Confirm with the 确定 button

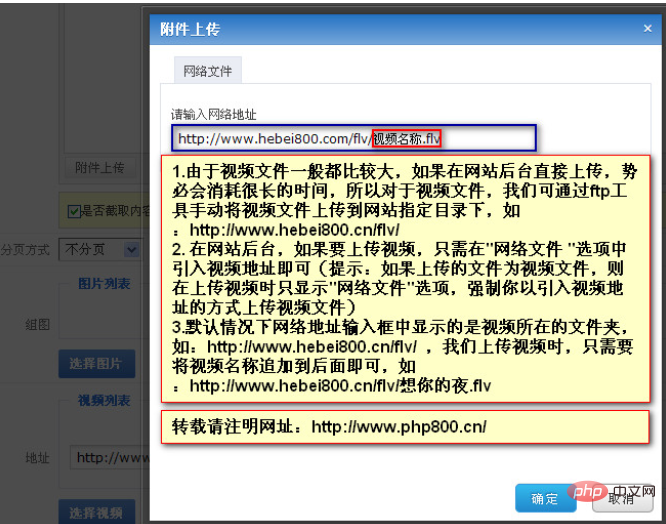click(x=545, y=498)
